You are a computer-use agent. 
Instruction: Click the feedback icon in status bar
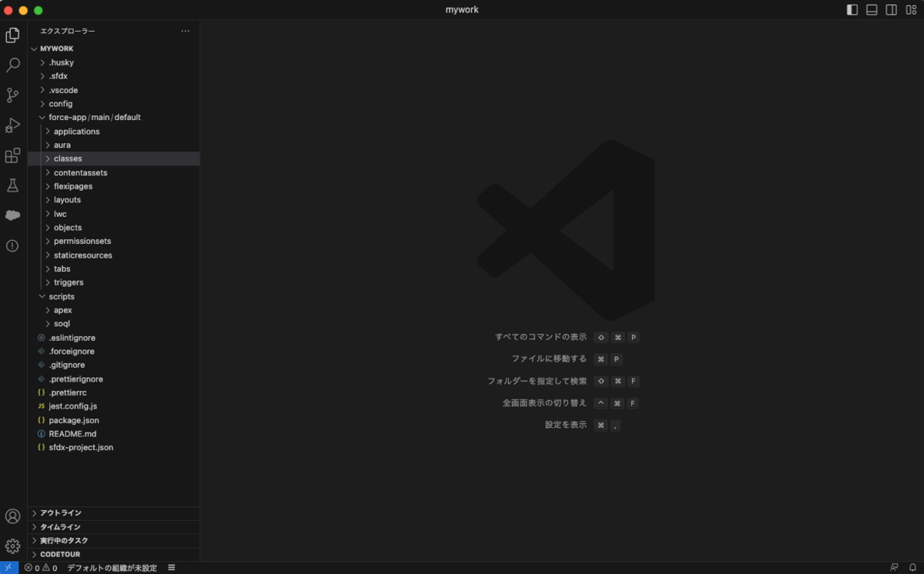tap(894, 568)
